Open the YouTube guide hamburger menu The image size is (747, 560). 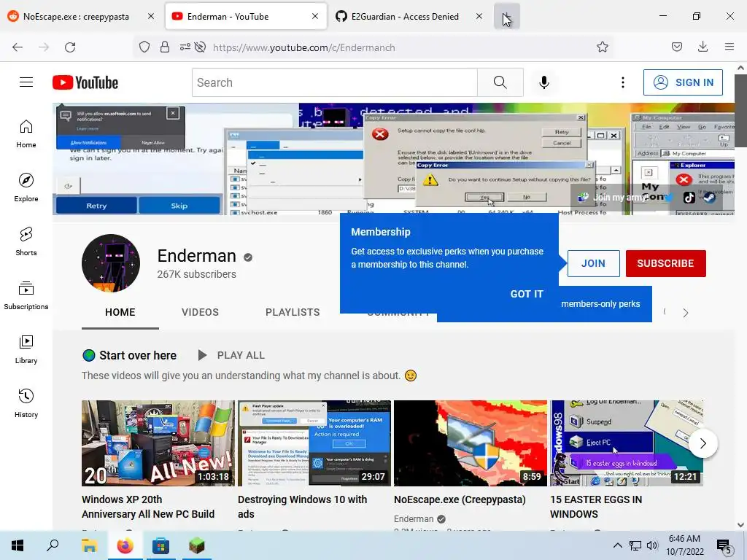tap(26, 82)
